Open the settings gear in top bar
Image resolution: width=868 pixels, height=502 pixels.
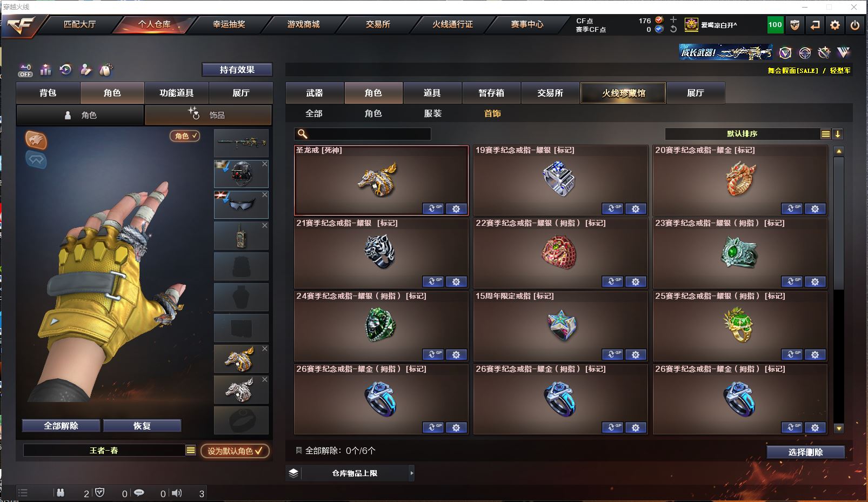click(835, 25)
